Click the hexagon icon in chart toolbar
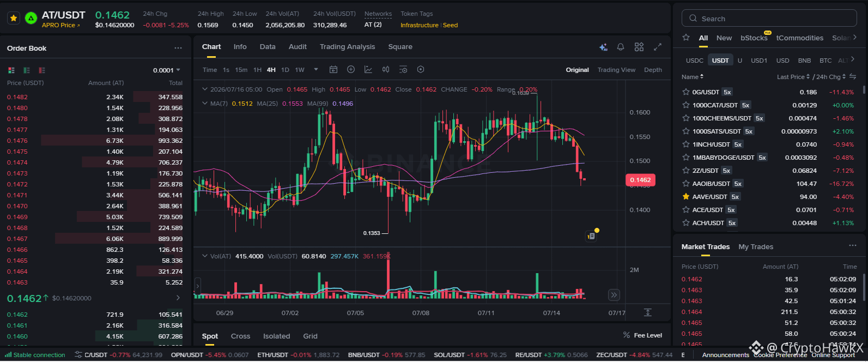 [x=421, y=69]
